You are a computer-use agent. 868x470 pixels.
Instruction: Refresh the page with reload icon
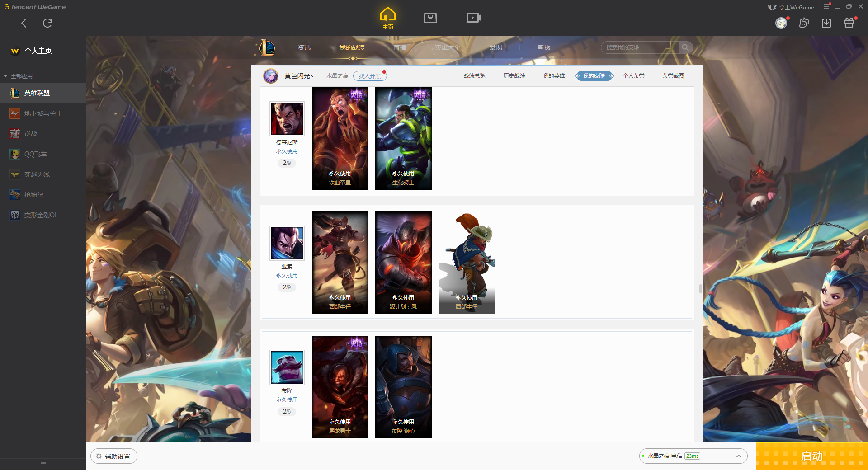coord(47,23)
